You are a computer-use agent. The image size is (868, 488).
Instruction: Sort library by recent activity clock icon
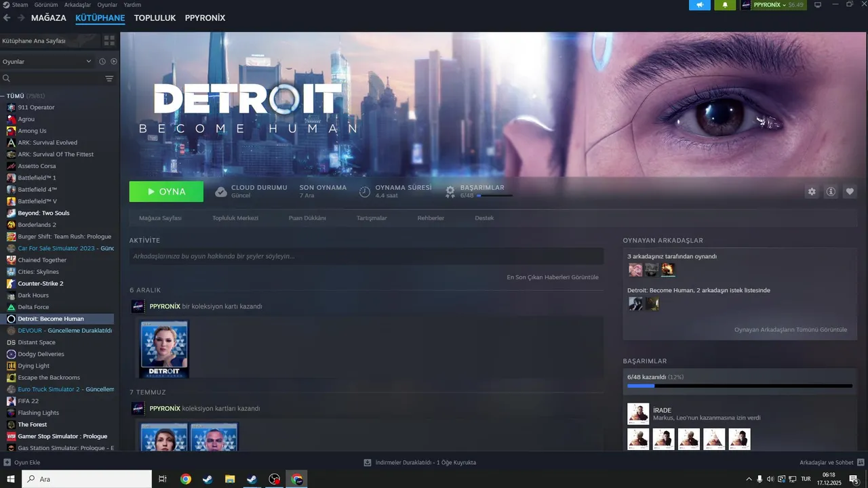coord(102,62)
